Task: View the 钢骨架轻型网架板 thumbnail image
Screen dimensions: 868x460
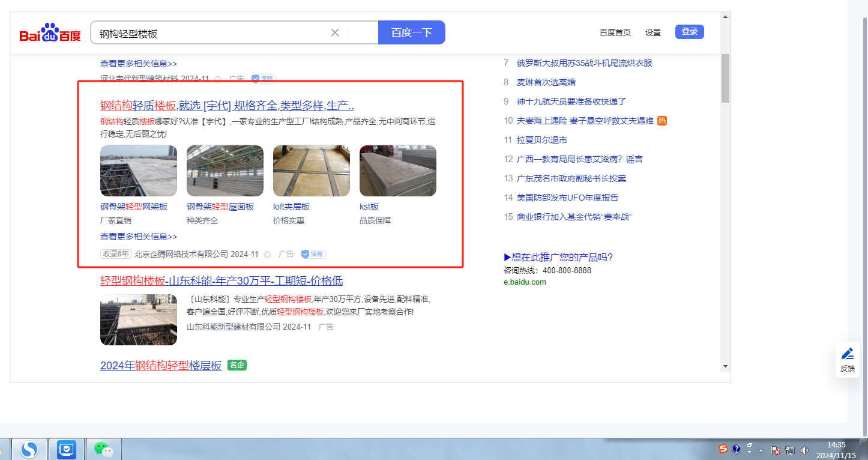Action: point(139,171)
